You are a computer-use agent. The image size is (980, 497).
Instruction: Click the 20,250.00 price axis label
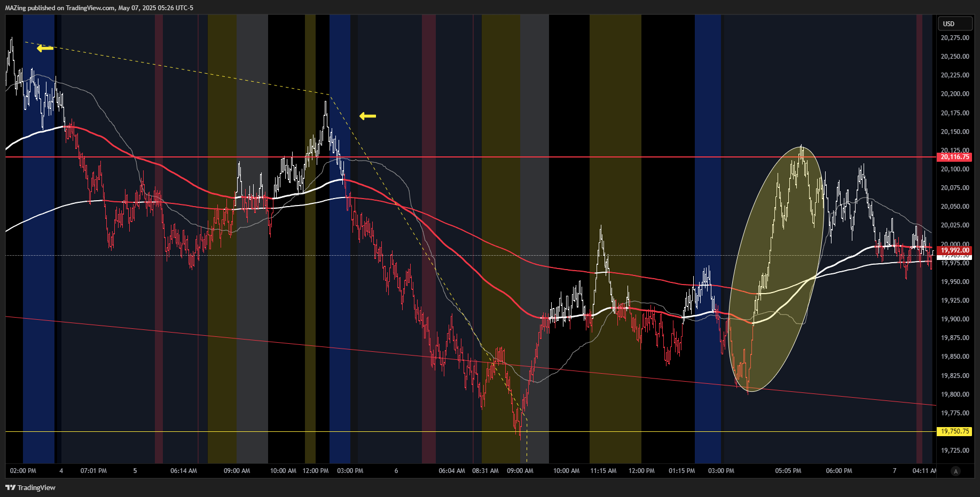955,57
